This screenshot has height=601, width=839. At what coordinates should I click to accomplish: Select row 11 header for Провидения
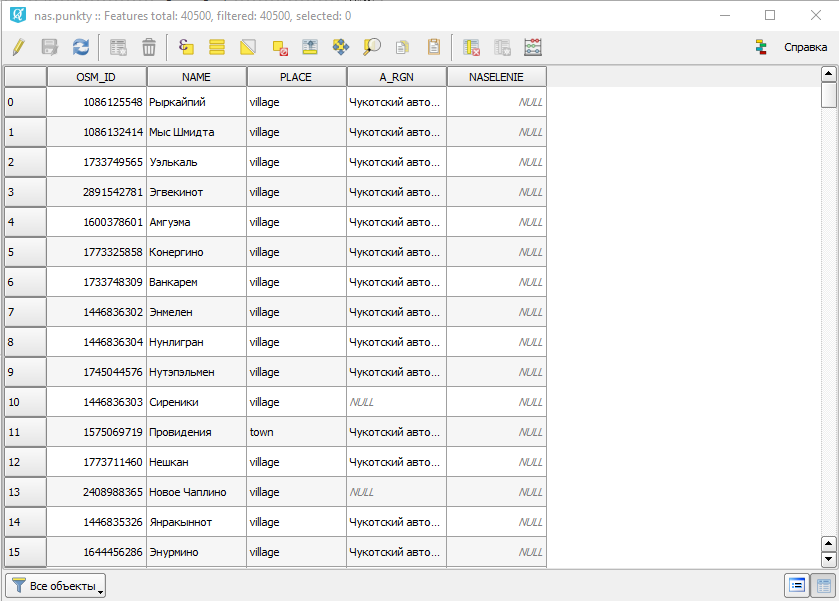pos(25,432)
